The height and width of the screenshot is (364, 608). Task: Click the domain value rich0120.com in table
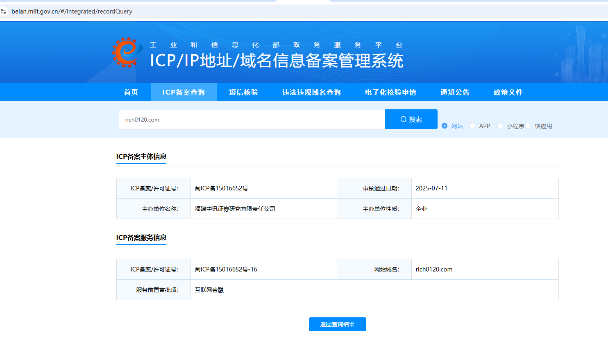pyautogui.click(x=434, y=269)
